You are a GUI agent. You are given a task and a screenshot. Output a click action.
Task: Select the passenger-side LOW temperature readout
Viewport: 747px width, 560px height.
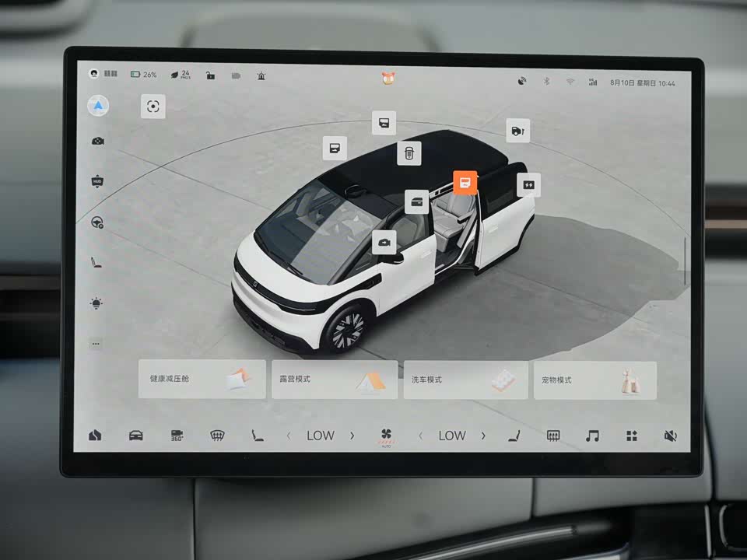(452, 436)
